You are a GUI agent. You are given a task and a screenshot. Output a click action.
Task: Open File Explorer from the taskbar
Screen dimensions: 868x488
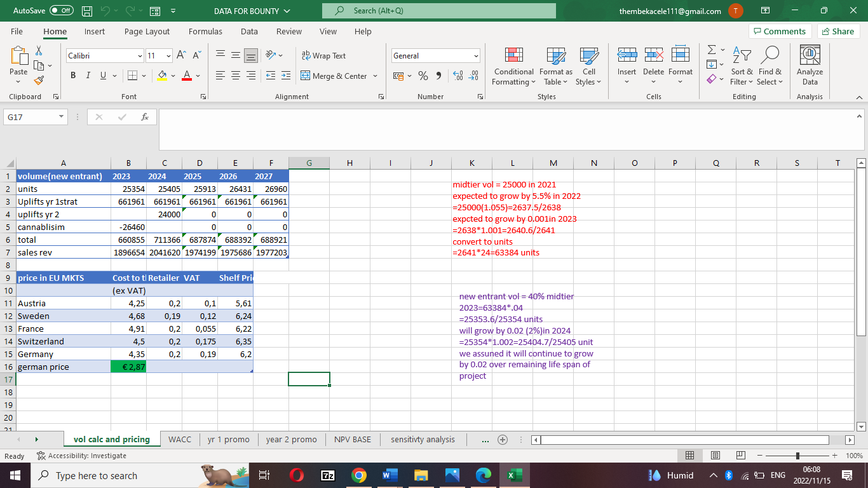point(422,475)
